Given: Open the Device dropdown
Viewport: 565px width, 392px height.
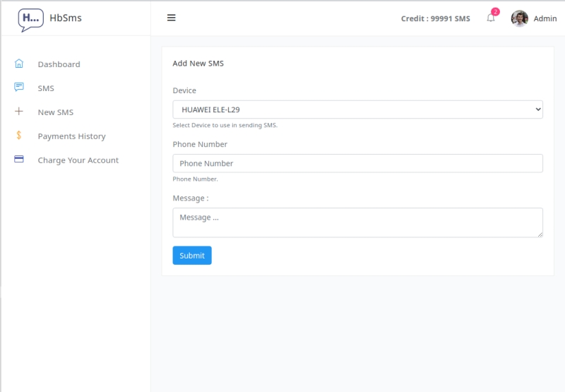Looking at the screenshot, I should (357, 109).
